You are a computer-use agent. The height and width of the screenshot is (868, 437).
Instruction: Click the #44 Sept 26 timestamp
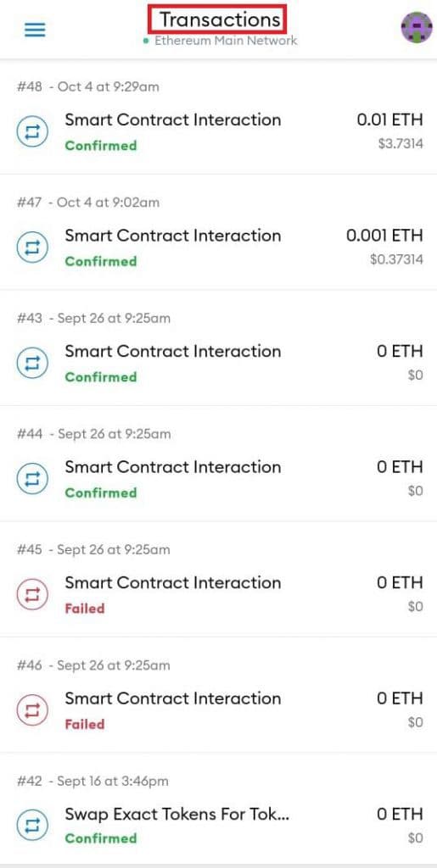(x=94, y=434)
